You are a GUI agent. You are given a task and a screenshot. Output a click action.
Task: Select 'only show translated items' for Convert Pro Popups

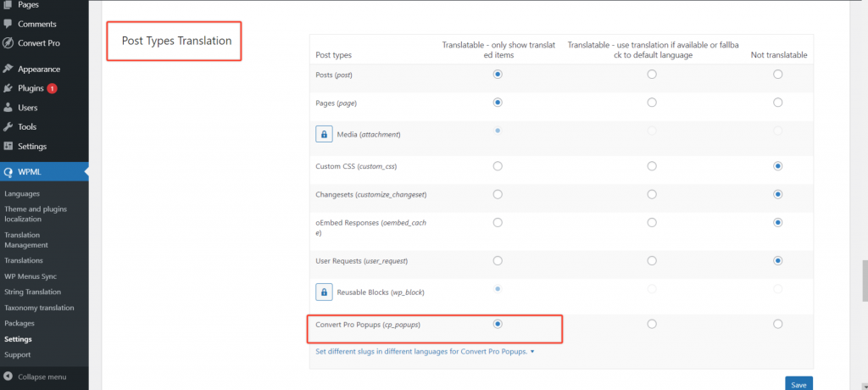[x=498, y=324]
